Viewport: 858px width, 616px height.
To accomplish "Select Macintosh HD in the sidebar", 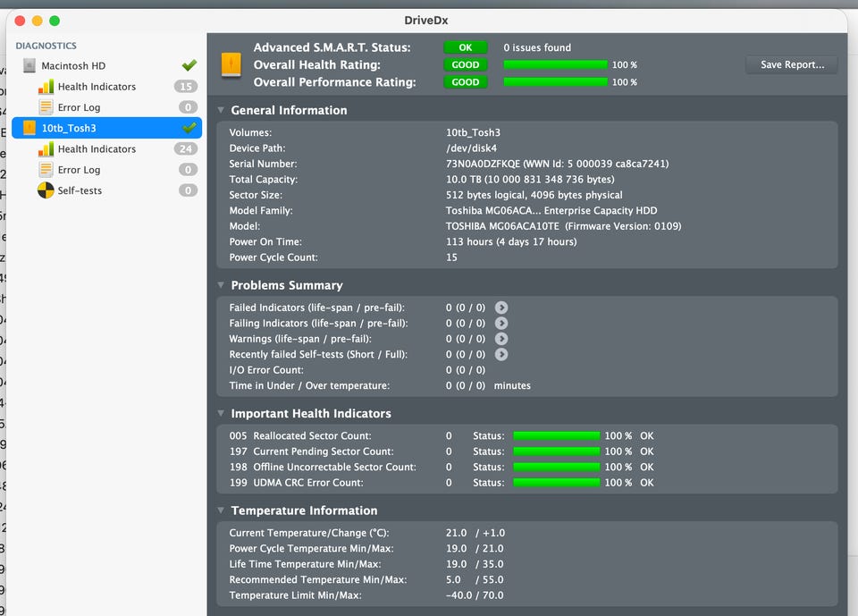I will pos(106,65).
